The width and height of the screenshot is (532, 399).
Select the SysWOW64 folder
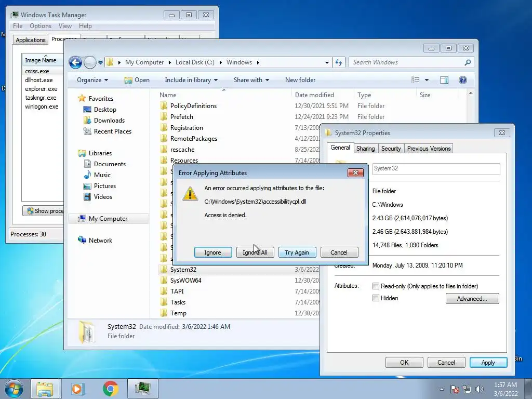(x=185, y=280)
